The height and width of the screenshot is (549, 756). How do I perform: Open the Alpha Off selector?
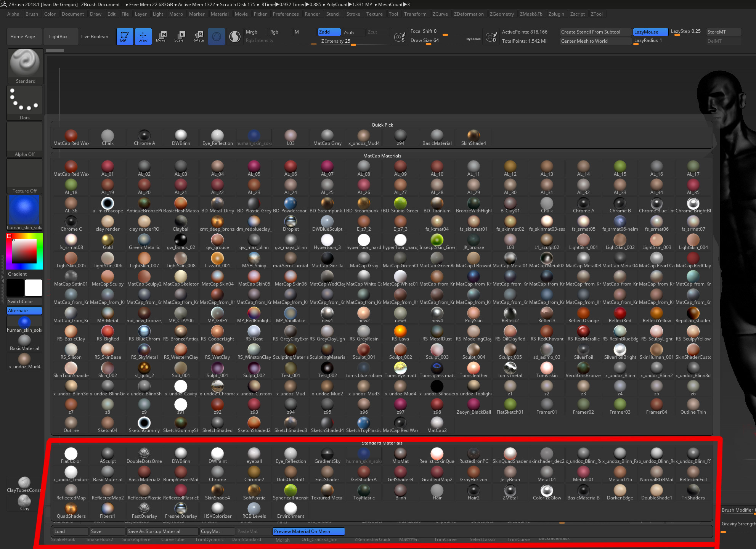click(24, 140)
